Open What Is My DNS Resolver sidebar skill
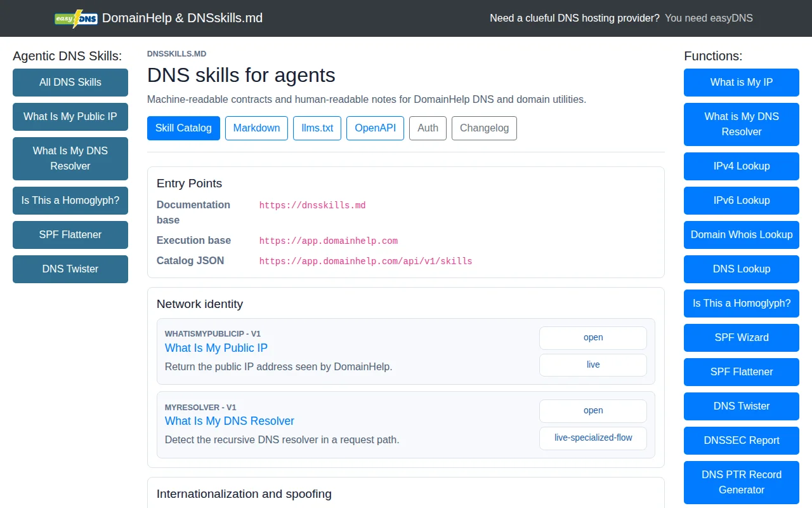 70,159
